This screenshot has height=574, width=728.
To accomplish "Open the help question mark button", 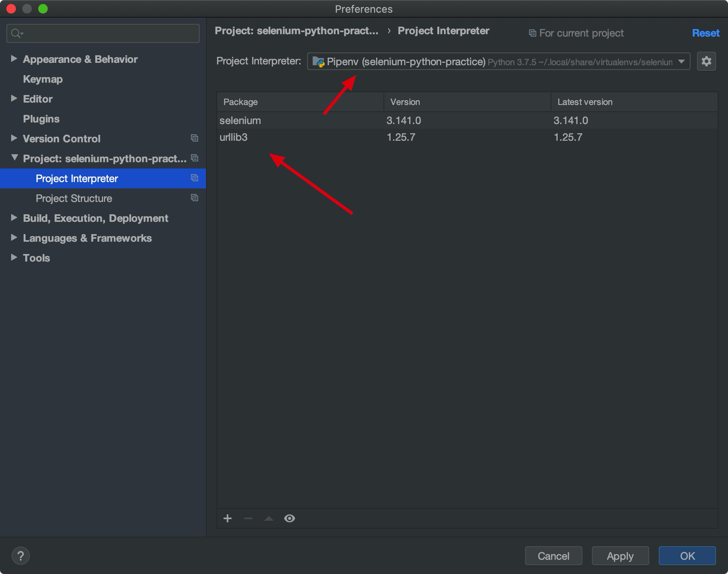I will pos(21,556).
